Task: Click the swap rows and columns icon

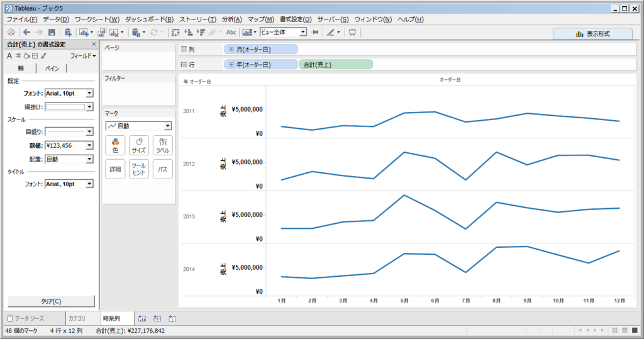Action: click(175, 32)
